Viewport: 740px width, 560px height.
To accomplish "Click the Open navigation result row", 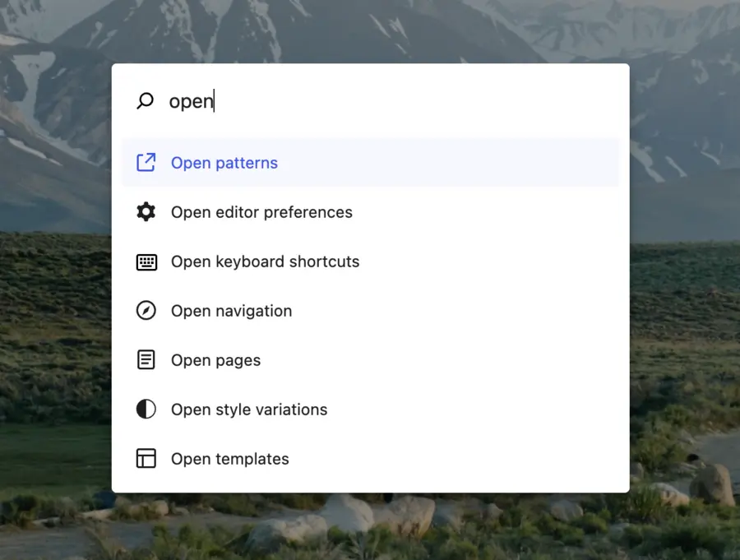I will 370,310.
